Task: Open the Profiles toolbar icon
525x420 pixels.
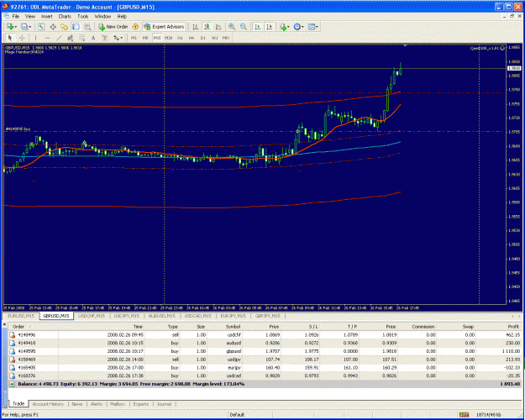Action: pyautogui.click(x=24, y=27)
